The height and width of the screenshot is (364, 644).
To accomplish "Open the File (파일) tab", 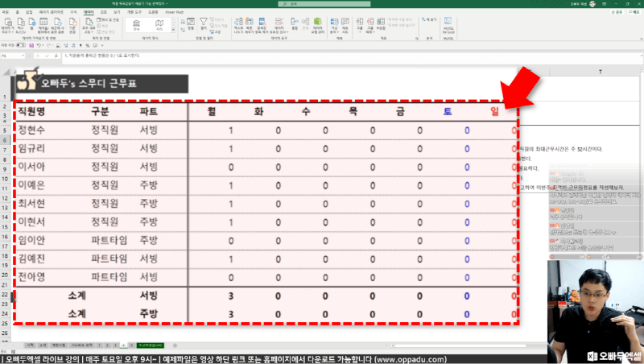I will pyautogui.click(x=6, y=12).
